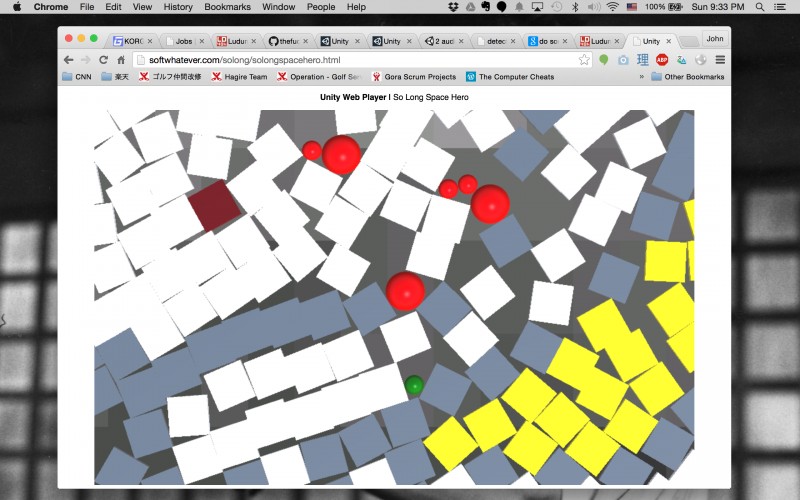This screenshot has width=800, height=500.
Task: Click the dark red square in the game
Action: point(214,205)
